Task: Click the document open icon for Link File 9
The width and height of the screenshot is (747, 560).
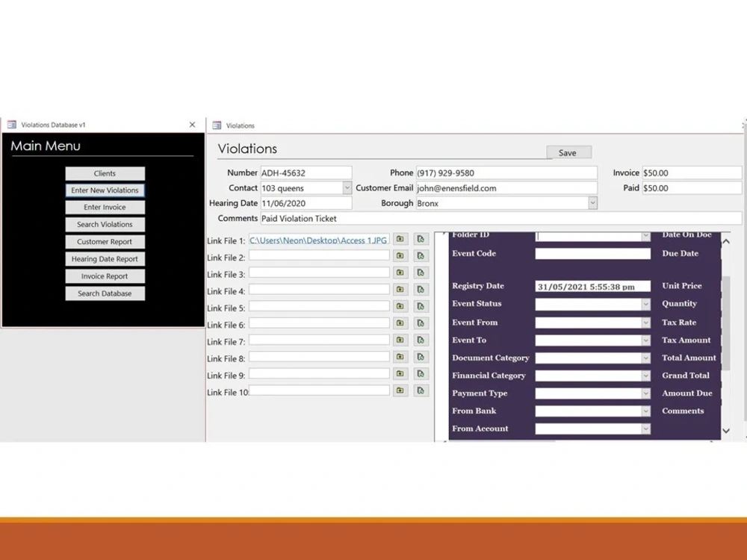Action: click(421, 374)
